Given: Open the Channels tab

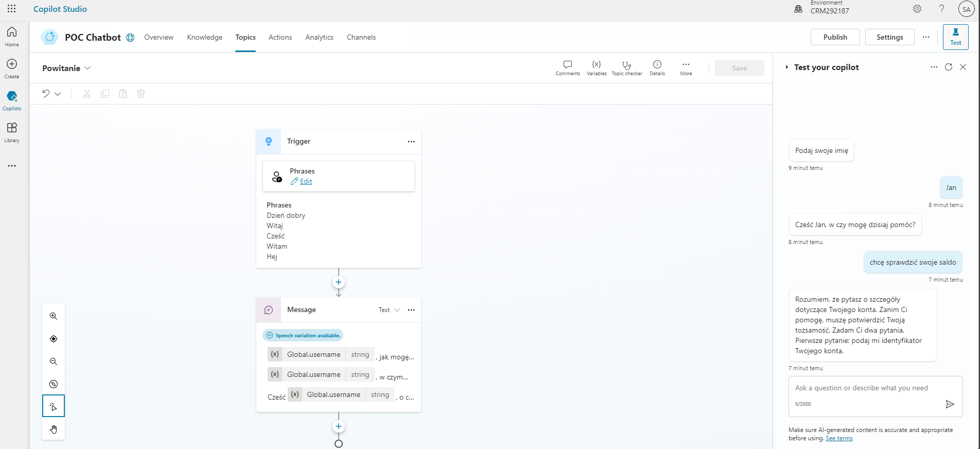Looking at the screenshot, I should [x=361, y=37].
